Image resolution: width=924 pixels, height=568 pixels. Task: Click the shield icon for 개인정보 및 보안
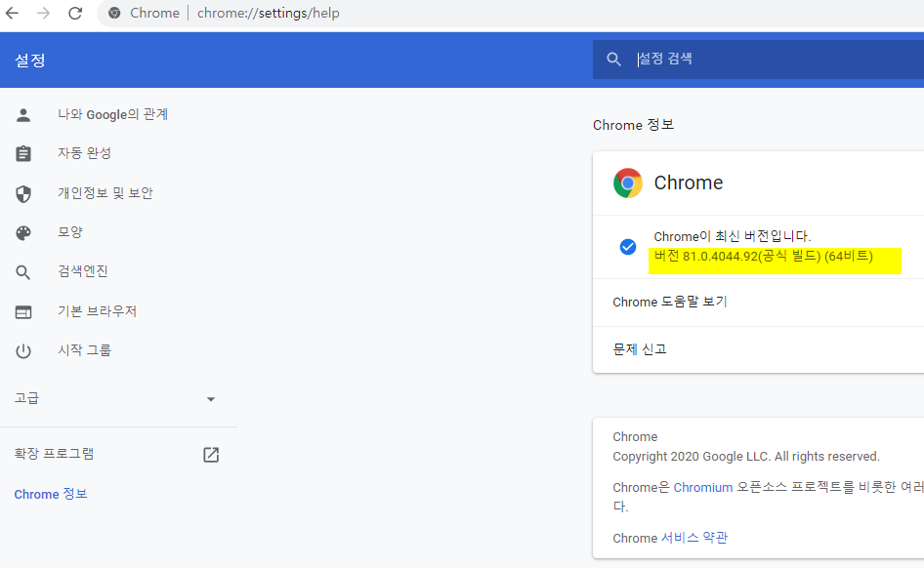pyautogui.click(x=23, y=193)
